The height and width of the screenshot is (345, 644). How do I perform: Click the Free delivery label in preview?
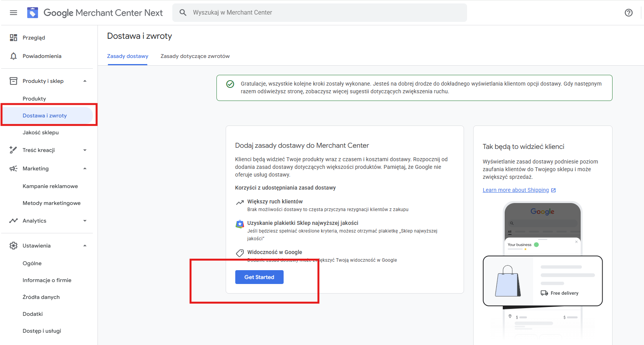[565, 293]
